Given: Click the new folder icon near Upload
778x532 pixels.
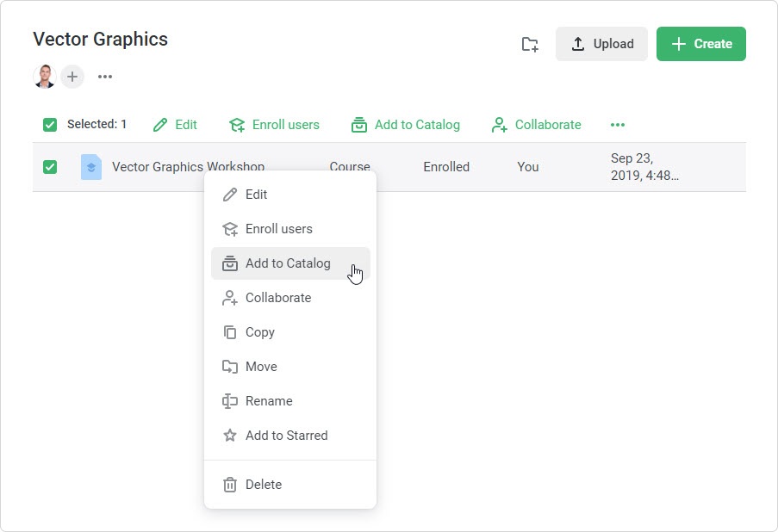Looking at the screenshot, I should pyautogui.click(x=529, y=44).
